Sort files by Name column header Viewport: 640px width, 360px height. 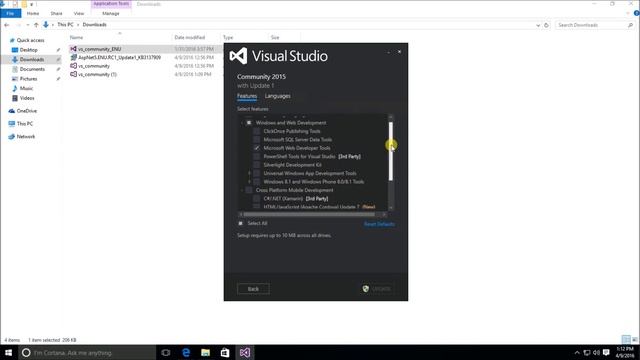click(76, 37)
